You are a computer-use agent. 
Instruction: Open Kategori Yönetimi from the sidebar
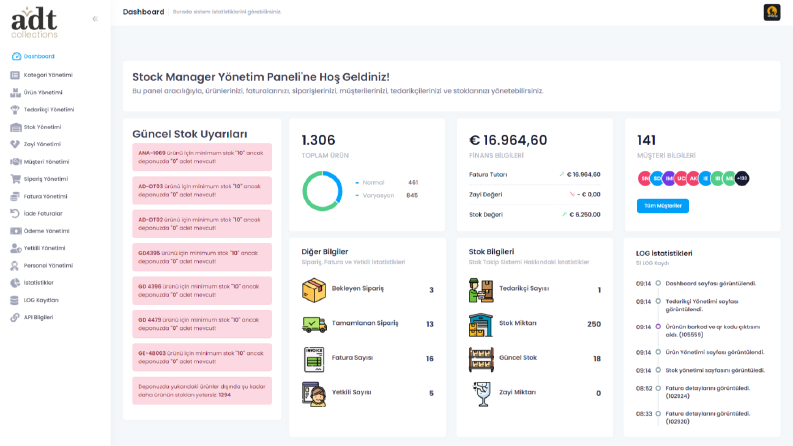tap(48, 75)
